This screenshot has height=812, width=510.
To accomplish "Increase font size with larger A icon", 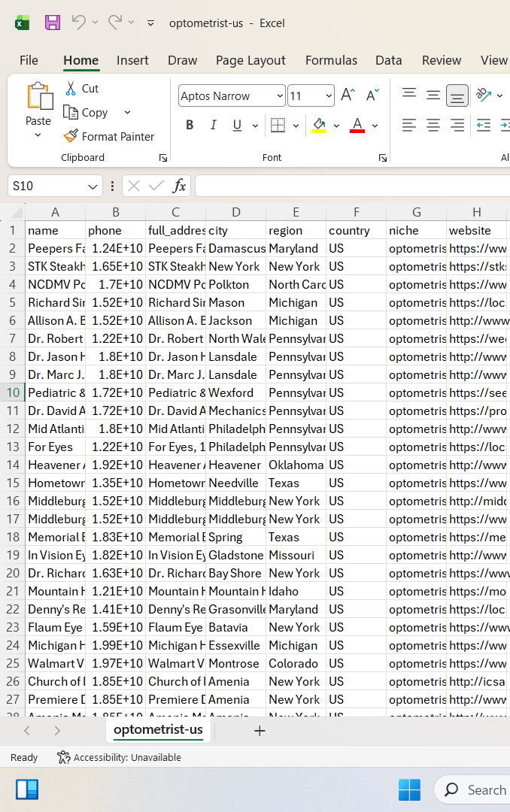I will coord(348,95).
